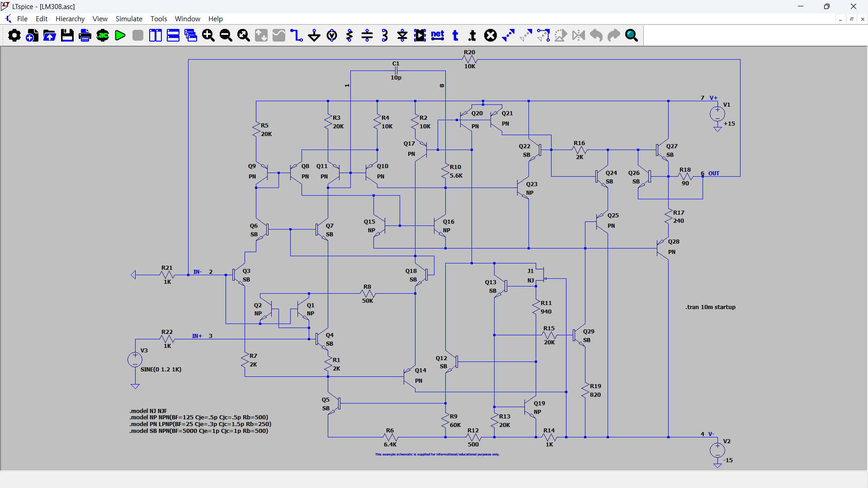Redo the last undone action

tap(614, 35)
